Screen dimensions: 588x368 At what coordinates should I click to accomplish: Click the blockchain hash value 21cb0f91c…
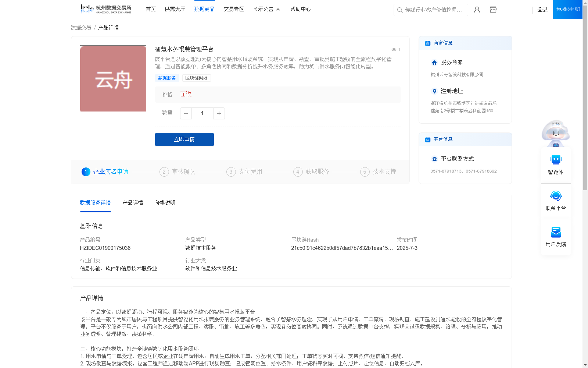click(342, 248)
